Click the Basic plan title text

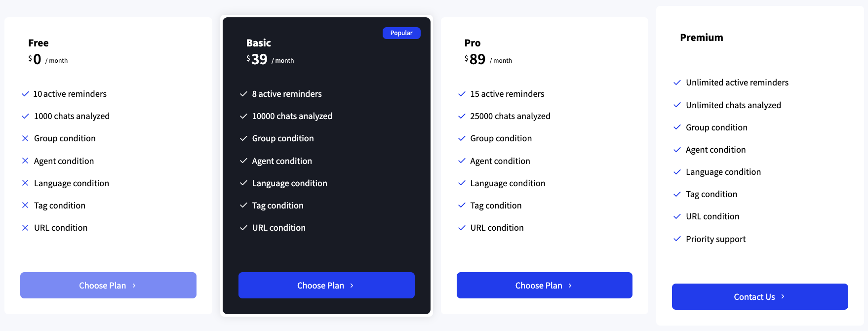click(x=259, y=43)
